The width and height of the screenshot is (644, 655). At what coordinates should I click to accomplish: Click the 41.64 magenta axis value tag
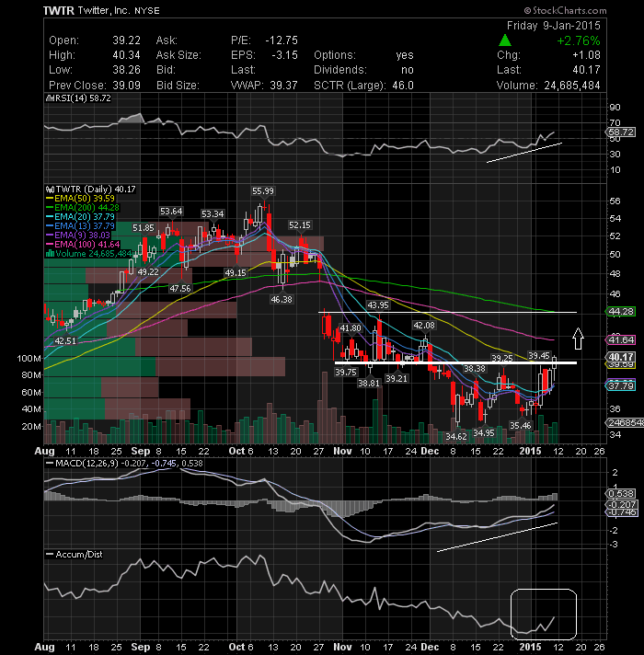tap(621, 340)
